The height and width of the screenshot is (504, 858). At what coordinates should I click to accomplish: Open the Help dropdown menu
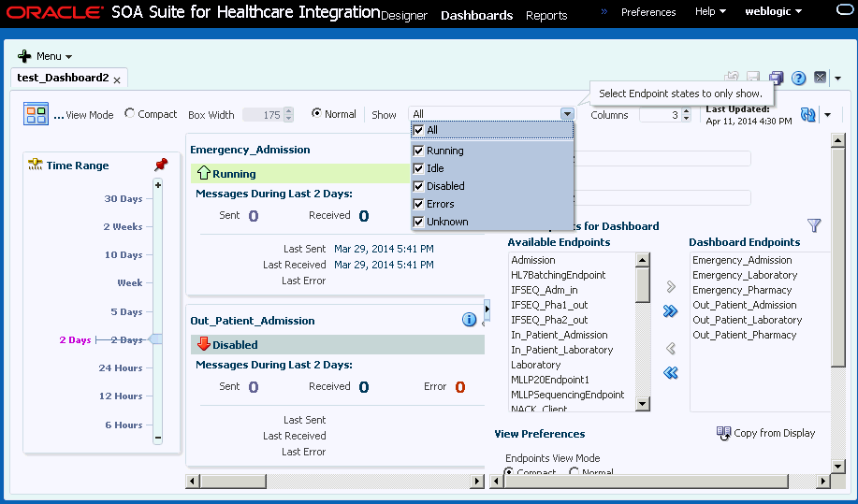[722, 11]
